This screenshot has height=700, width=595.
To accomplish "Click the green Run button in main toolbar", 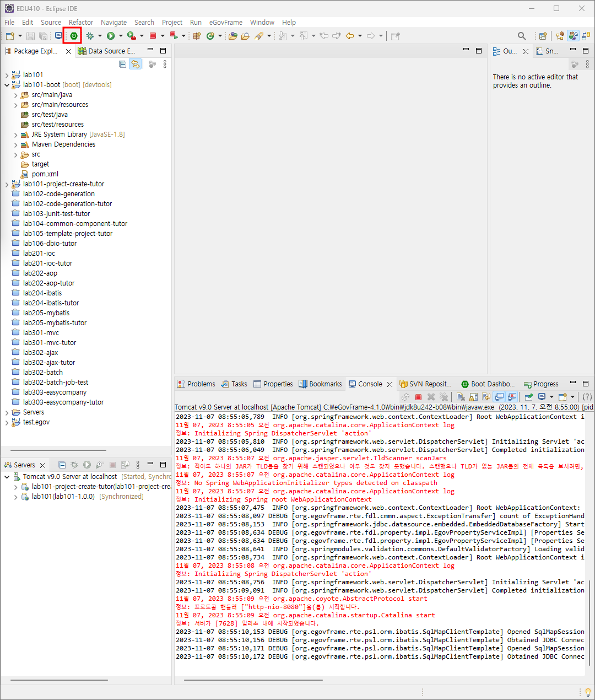I will click(111, 36).
